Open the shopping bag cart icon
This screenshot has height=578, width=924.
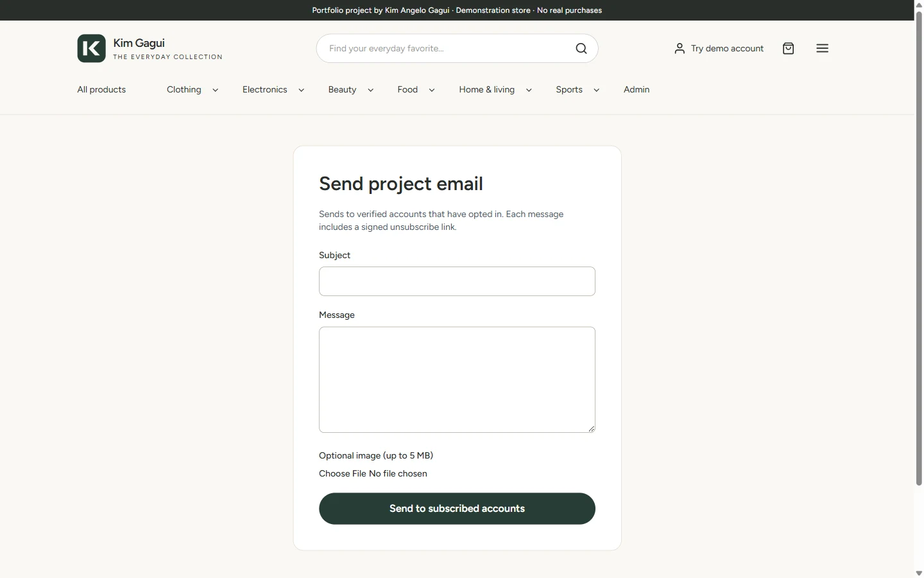tap(789, 48)
